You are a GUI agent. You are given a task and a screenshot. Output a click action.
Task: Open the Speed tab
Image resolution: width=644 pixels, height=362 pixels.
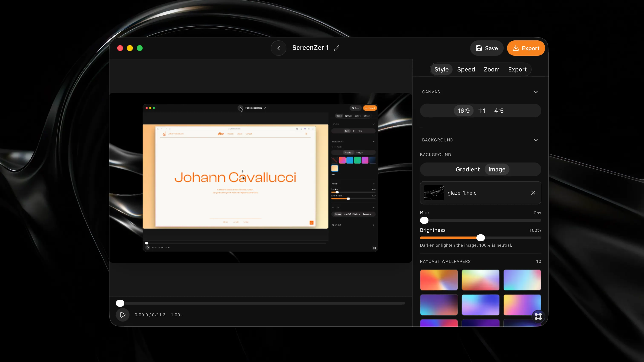tap(466, 69)
